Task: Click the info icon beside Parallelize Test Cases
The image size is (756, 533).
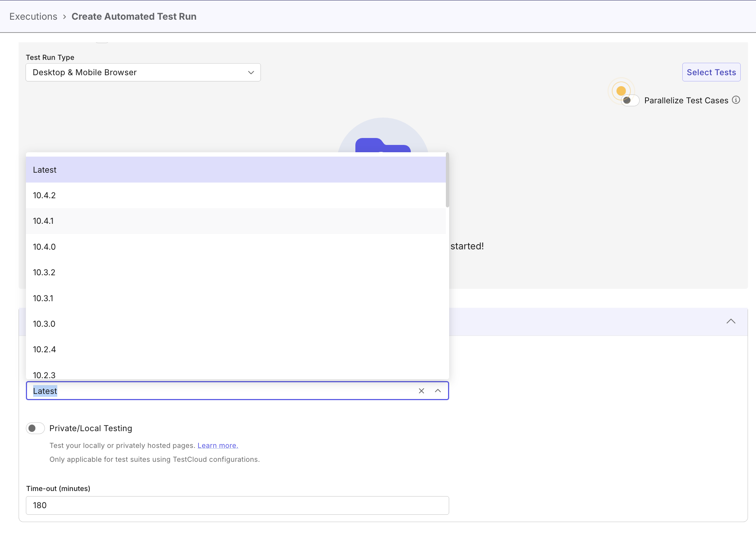Action: (x=736, y=100)
